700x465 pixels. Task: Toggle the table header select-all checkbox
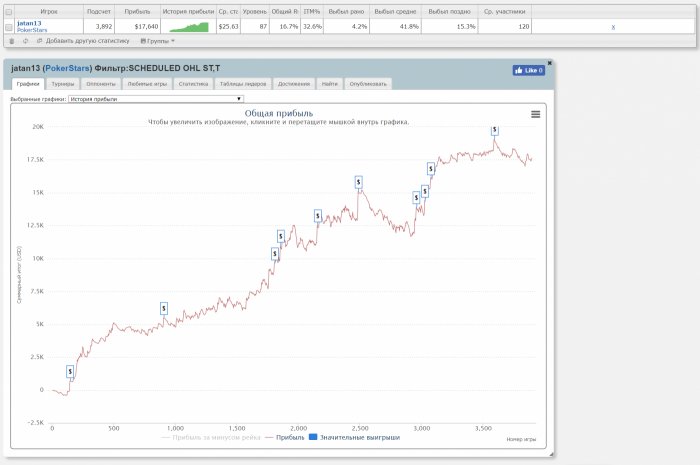[x=8, y=12]
